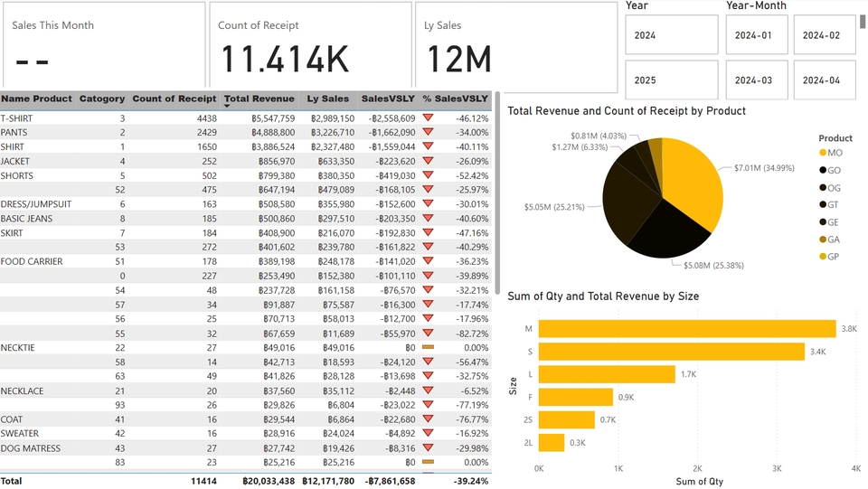The image size is (868, 489).
Task: Click the MO legend marker in pie chart
Action: (822, 153)
